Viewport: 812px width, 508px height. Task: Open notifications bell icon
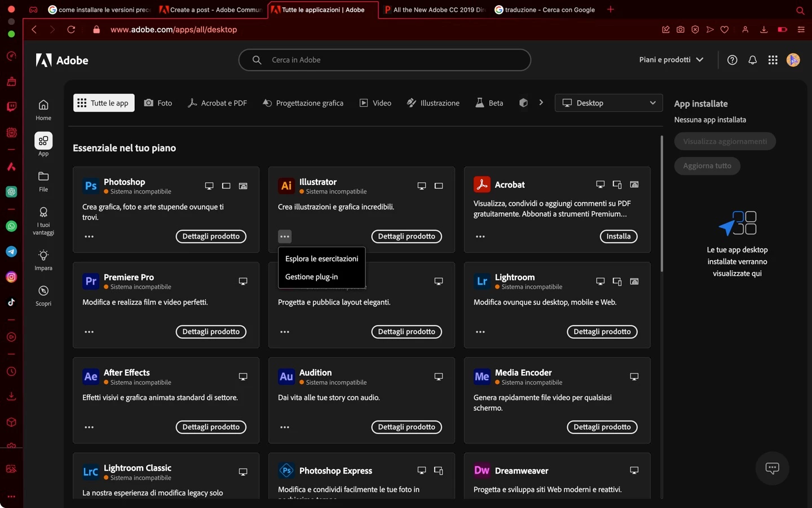[x=752, y=60]
